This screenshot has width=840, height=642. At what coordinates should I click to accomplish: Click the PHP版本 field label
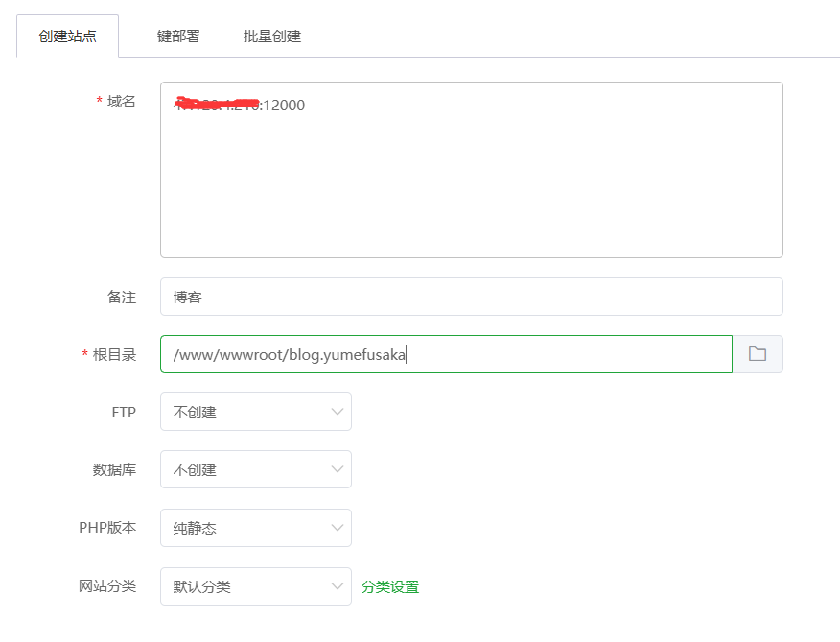107,528
